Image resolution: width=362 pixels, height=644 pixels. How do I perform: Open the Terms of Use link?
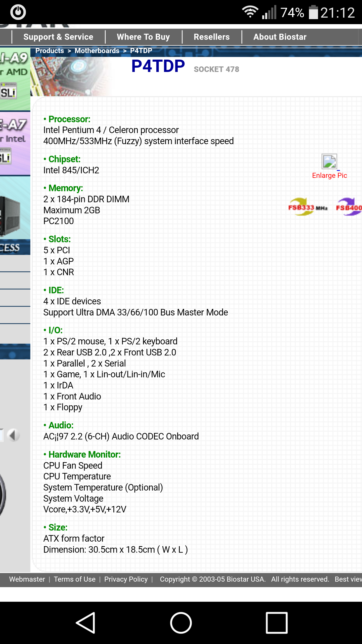pyautogui.click(x=75, y=579)
